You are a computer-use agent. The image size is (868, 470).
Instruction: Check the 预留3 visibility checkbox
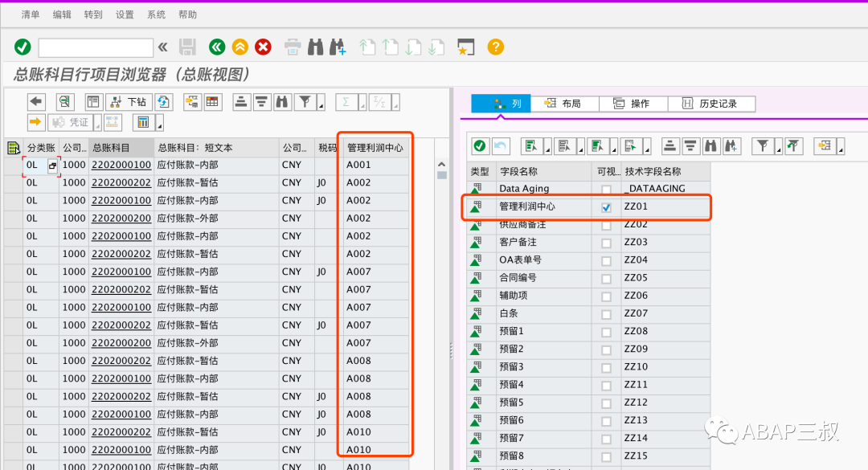(606, 368)
